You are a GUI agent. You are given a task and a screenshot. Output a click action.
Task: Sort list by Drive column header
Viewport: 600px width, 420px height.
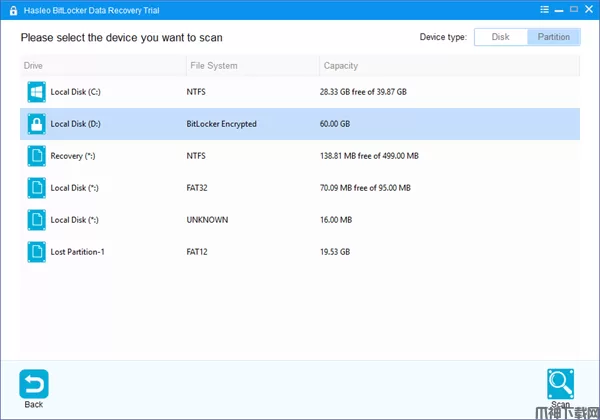(x=100, y=66)
